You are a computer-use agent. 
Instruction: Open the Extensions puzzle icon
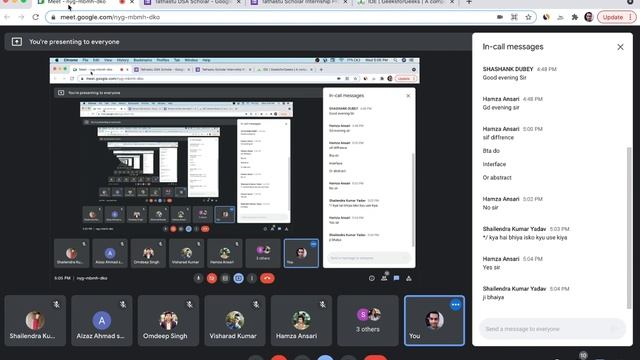point(575,17)
